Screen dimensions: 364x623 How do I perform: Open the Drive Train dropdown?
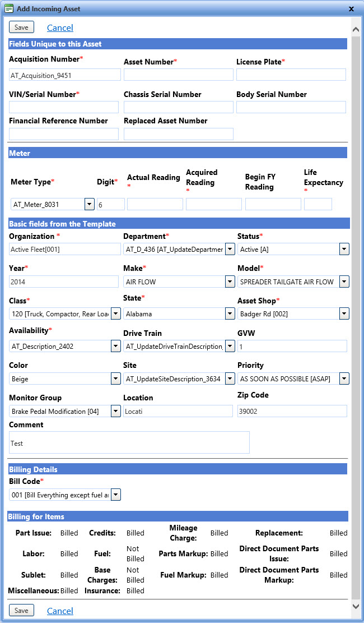[x=230, y=346]
